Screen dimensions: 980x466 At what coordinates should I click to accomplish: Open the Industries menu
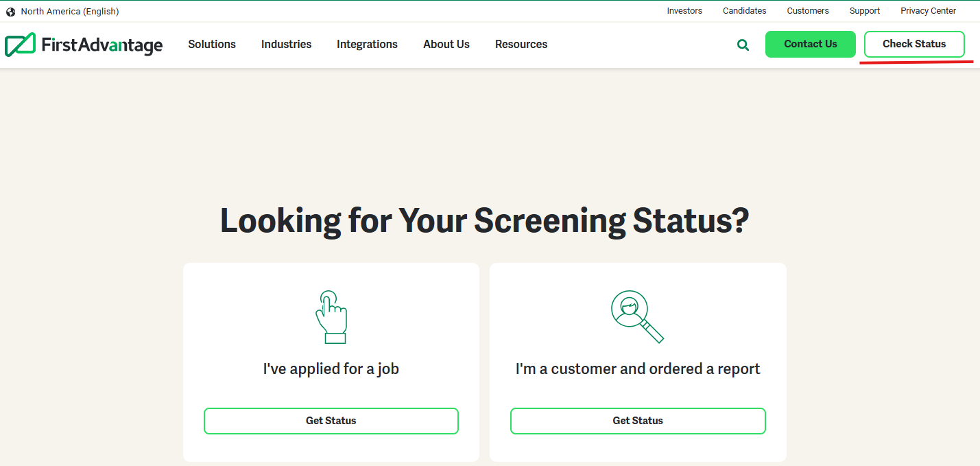coord(286,45)
